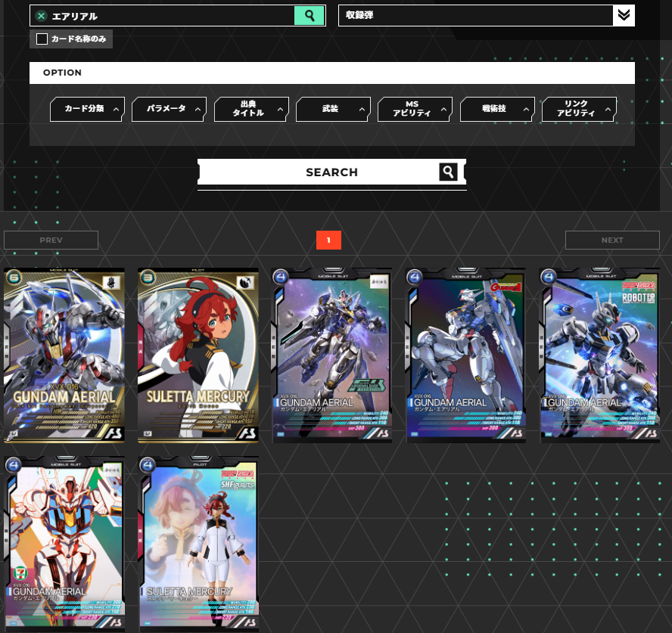This screenshot has height=633, width=672.
Task: Clear the エアリアル search text
Action: pos(41,17)
